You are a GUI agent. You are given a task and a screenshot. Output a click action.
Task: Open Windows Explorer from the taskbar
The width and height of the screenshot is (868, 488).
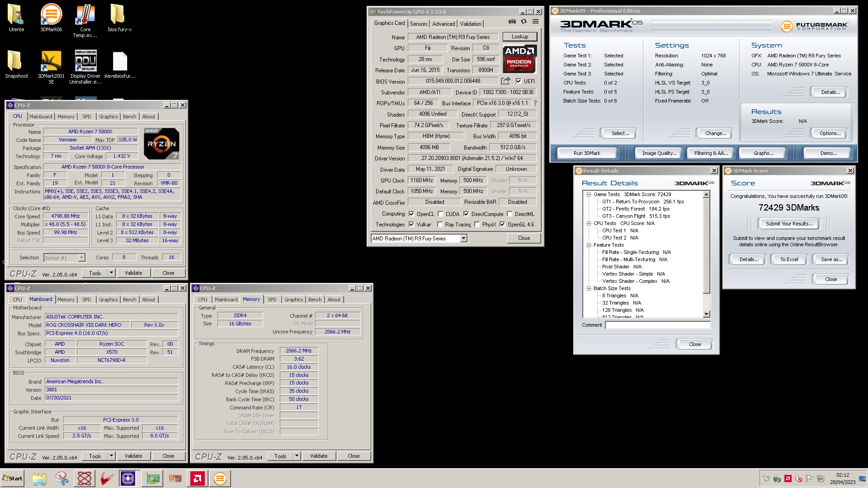[39, 479]
